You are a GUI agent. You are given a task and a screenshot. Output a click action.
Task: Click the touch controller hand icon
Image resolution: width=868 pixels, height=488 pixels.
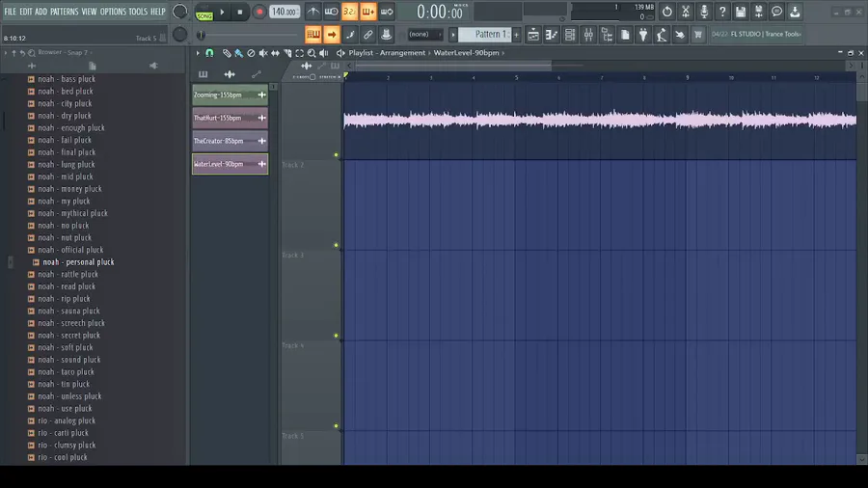[680, 35]
